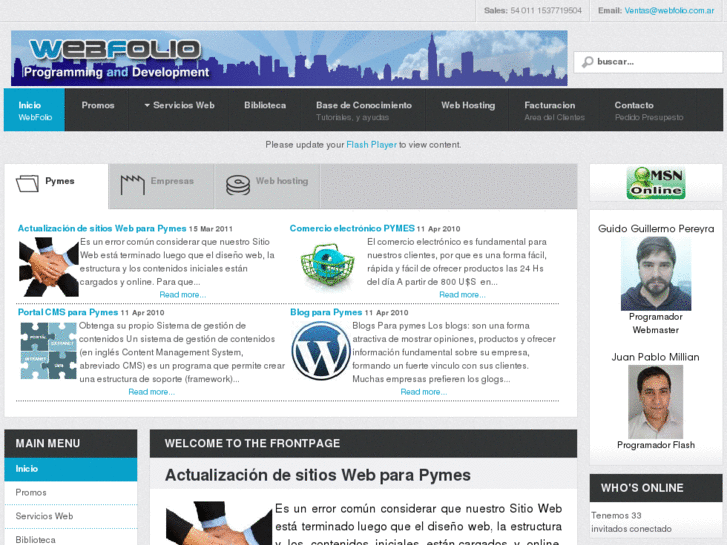
Task: Follow the Flash Player link
Action: pos(371,145)
